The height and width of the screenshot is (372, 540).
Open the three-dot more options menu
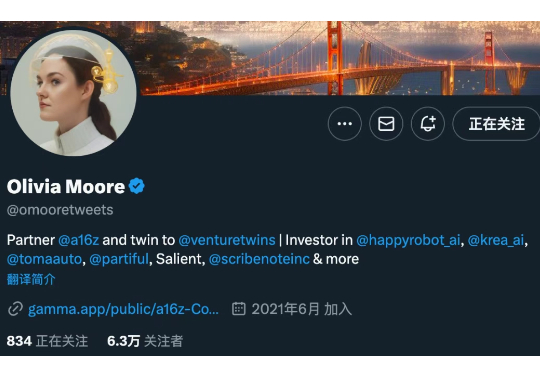[344, 124]
